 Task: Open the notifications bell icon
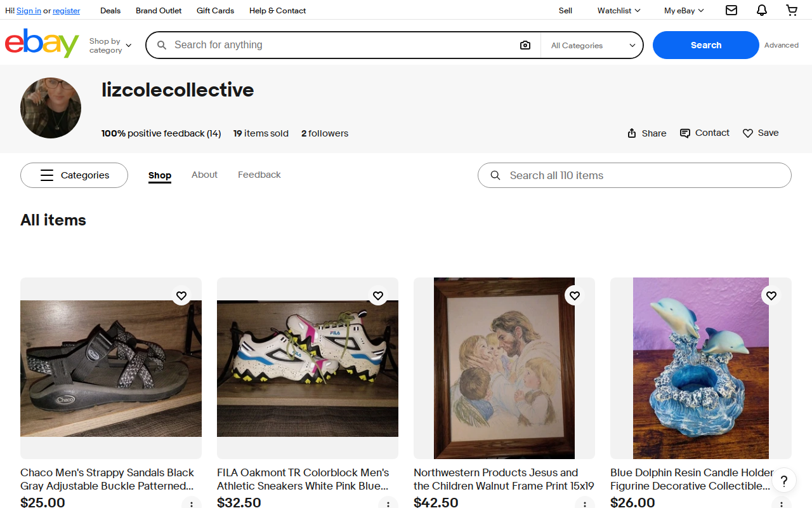(x=762, y=10)
